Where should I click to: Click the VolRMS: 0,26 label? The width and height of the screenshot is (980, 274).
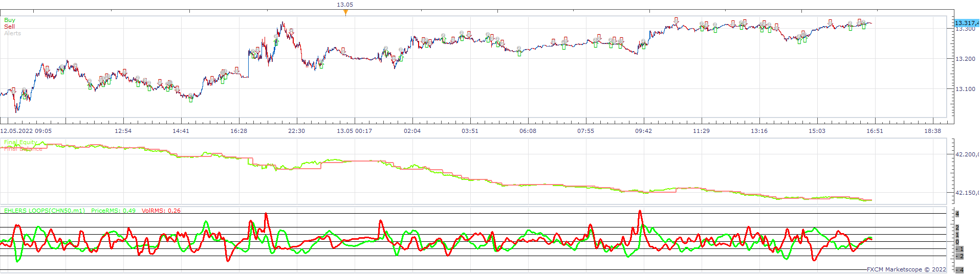click(x=161, y=211)
